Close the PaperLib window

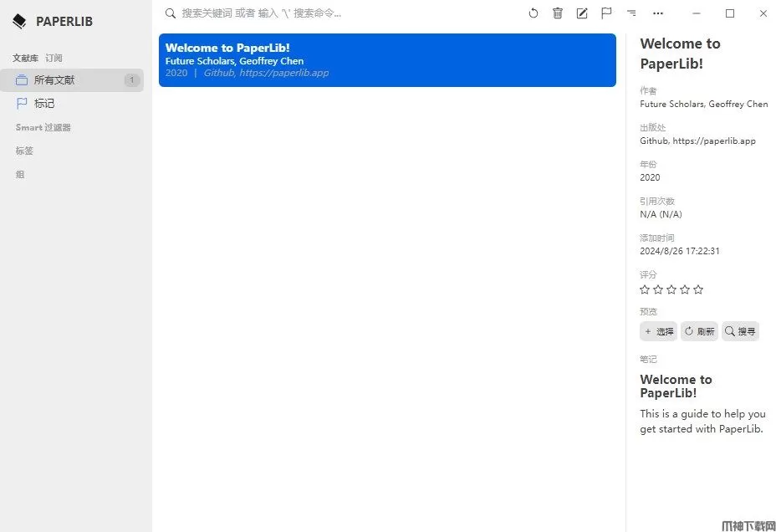click(763, 13)
